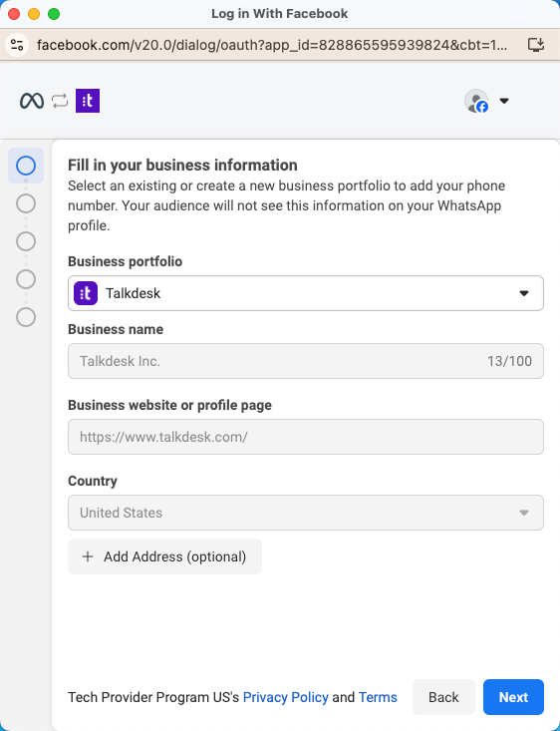Open the Facebook profile avatar
Image resolution: width=560 pixels, height=731 pixels.
coord(476,101)
